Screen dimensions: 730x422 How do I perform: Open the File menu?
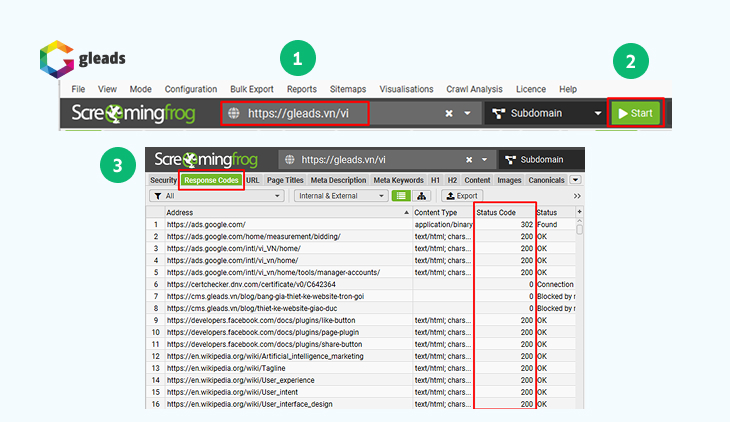click(78, 89)
